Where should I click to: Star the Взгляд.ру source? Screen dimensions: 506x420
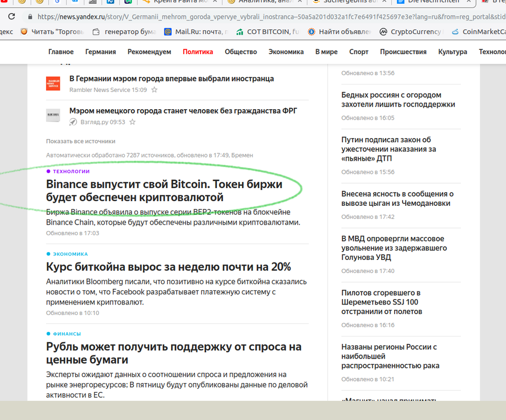(x=132, y=122)
